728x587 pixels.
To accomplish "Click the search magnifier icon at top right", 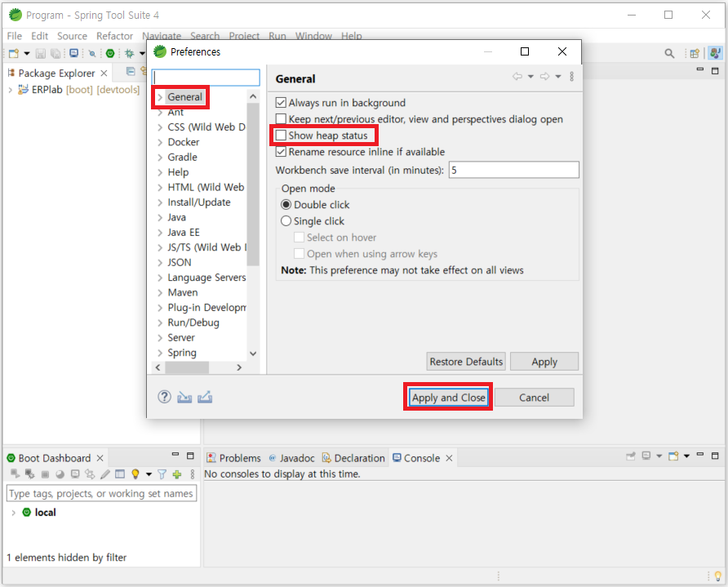I will (x=669, y=53).
